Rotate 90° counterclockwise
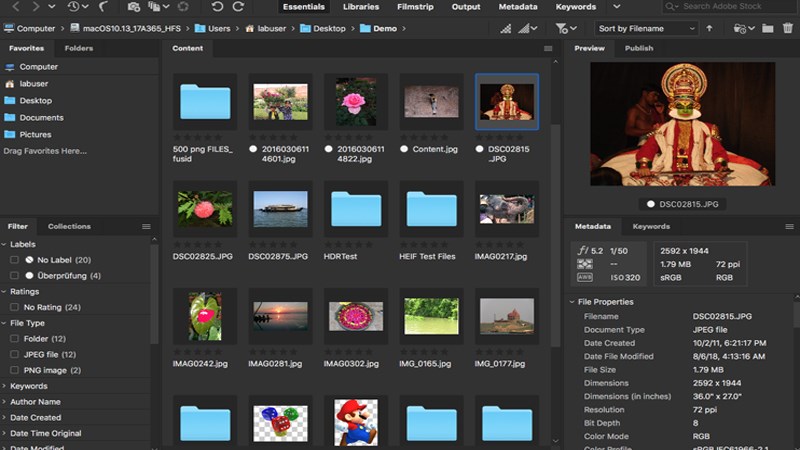The width and height of the screenshot is (800, 450). [217, 7]
